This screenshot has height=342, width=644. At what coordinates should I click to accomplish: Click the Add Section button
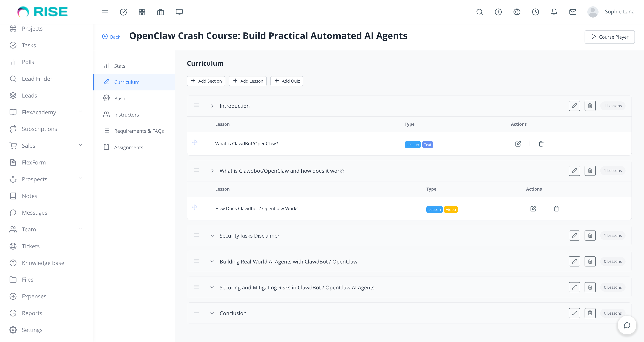click(206, 81)
